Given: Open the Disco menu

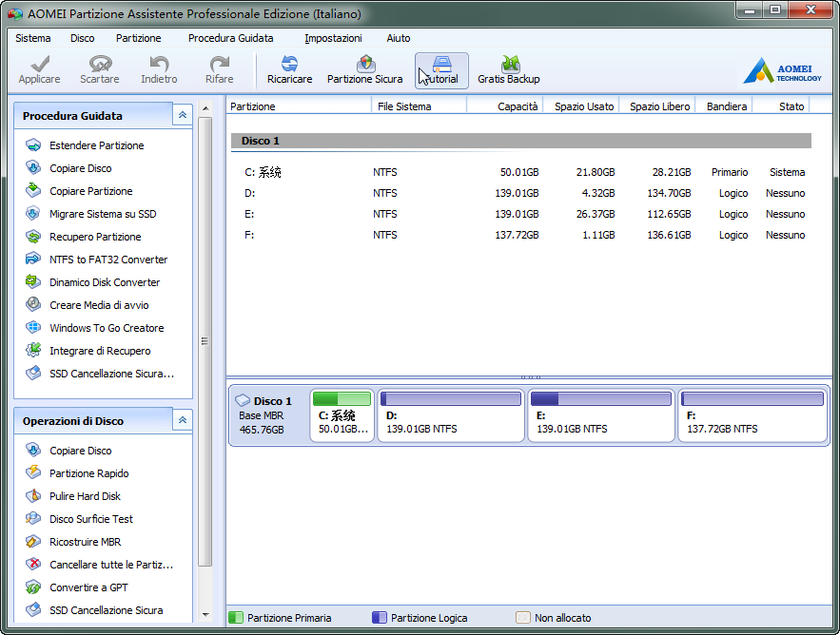Looking at the screenshot, I should [x=83, y=38].
